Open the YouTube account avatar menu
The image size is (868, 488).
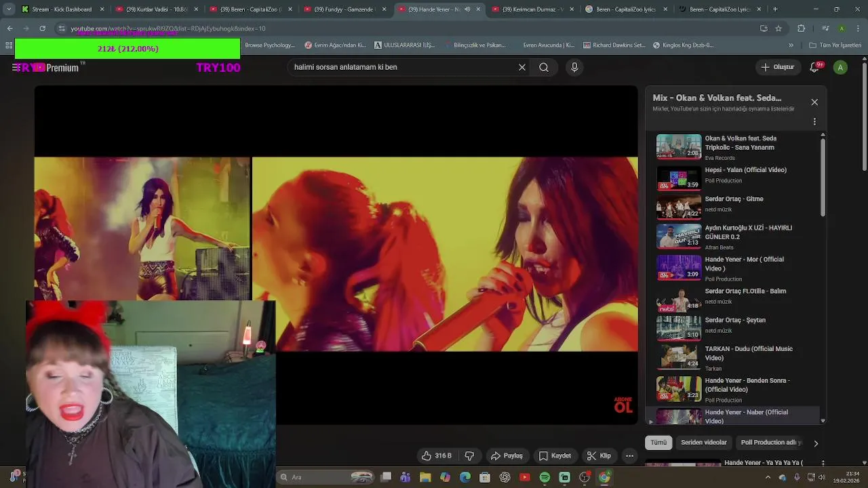(x=840, y=67)
